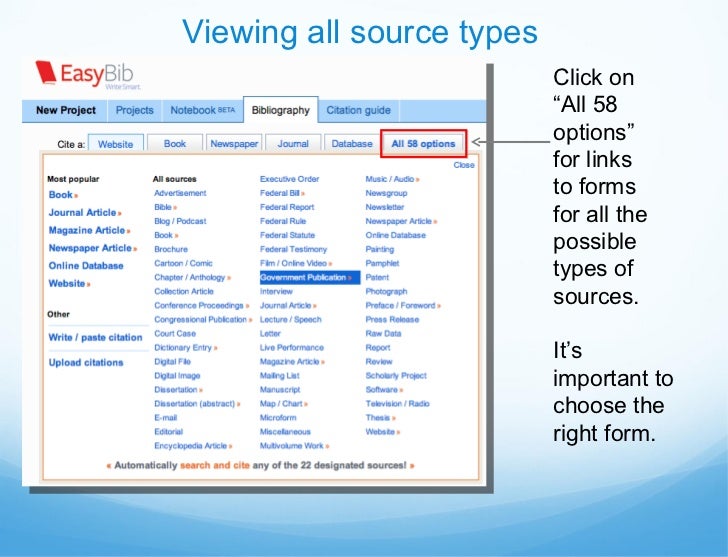Select Mailing List source type
The width and height of the screenshot is (728, 557).
[280, 376]
